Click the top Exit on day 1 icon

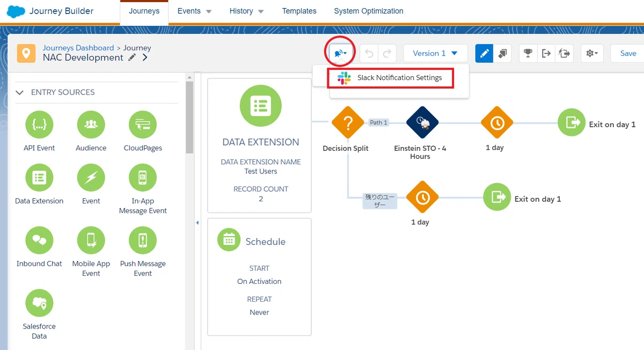tap(572, 122)
